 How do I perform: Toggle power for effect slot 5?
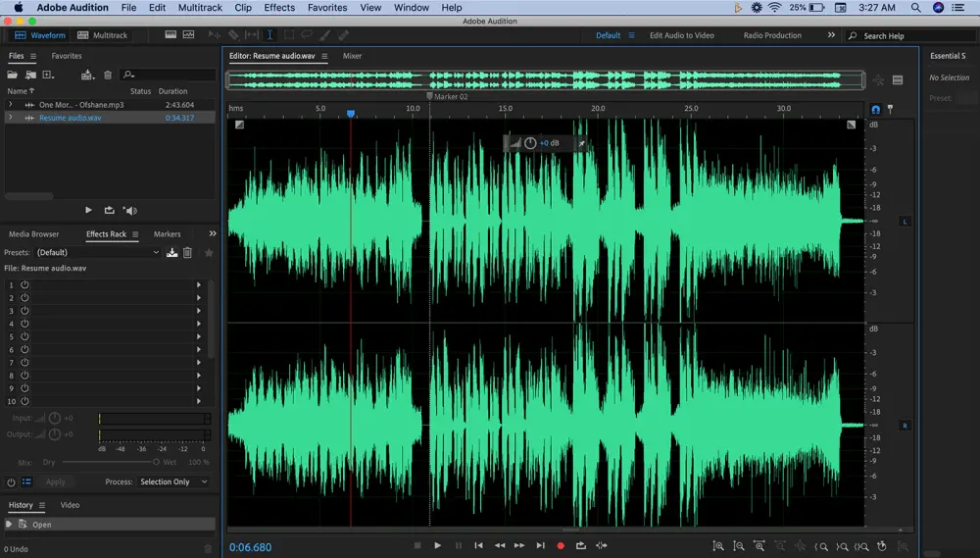(x=24, y=336)
